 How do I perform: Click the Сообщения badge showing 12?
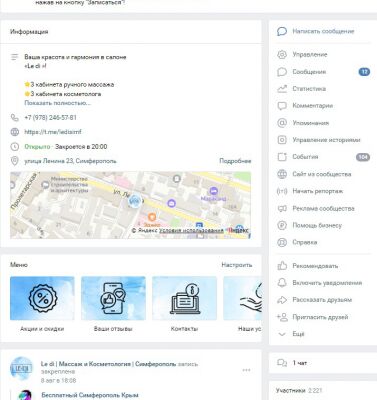[x=364, y=72]
